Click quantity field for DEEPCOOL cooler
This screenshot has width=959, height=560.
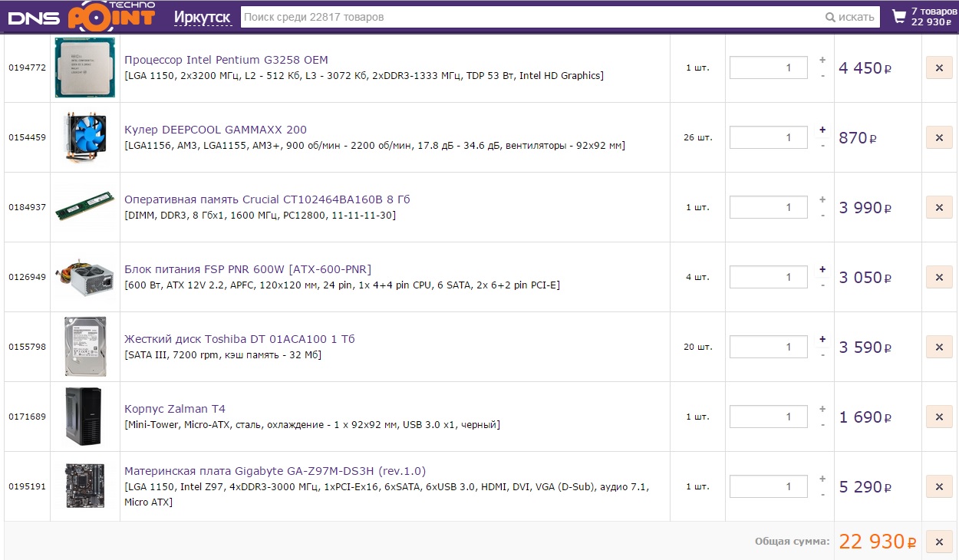769,137
